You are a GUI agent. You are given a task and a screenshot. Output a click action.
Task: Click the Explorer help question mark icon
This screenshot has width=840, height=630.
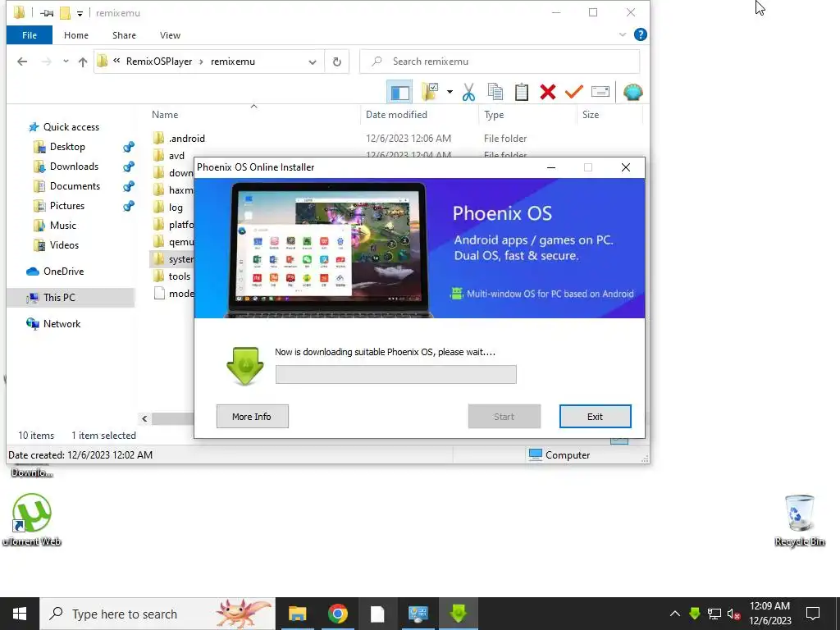[x=640, y=34]
